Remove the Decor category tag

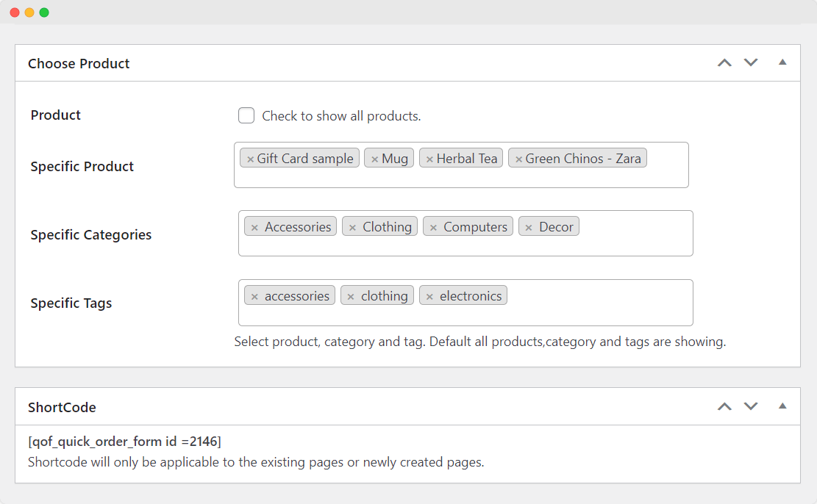tap(529, 228)
